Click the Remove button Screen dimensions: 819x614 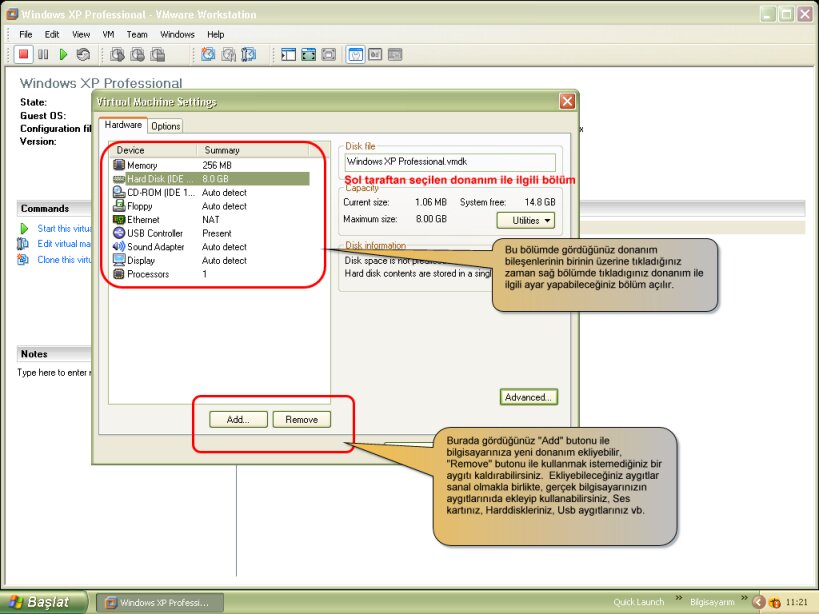(301, 419)
